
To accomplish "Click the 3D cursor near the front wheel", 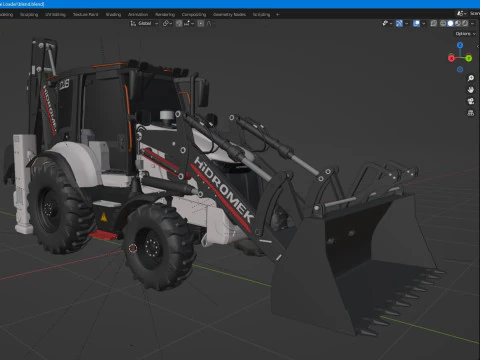I will (133, 248).
